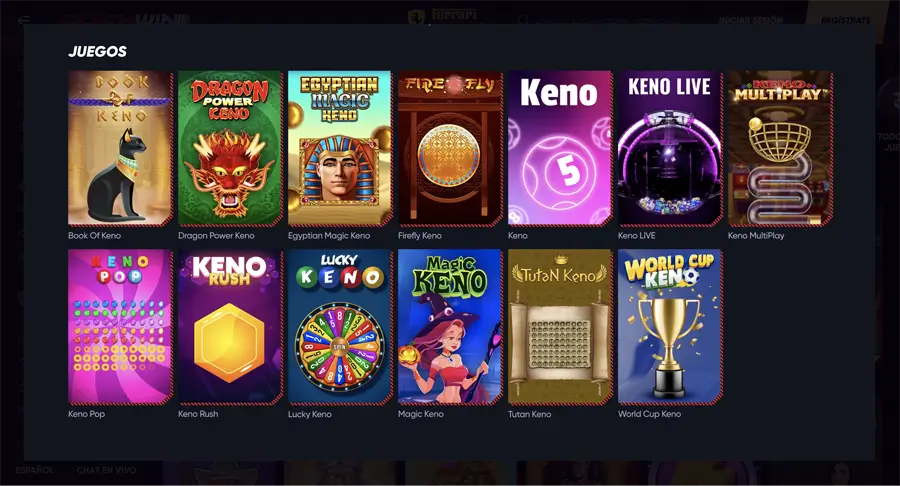Click the purple Keno ball game tile
Screen dimensions: 900x486
click(560, 148)
